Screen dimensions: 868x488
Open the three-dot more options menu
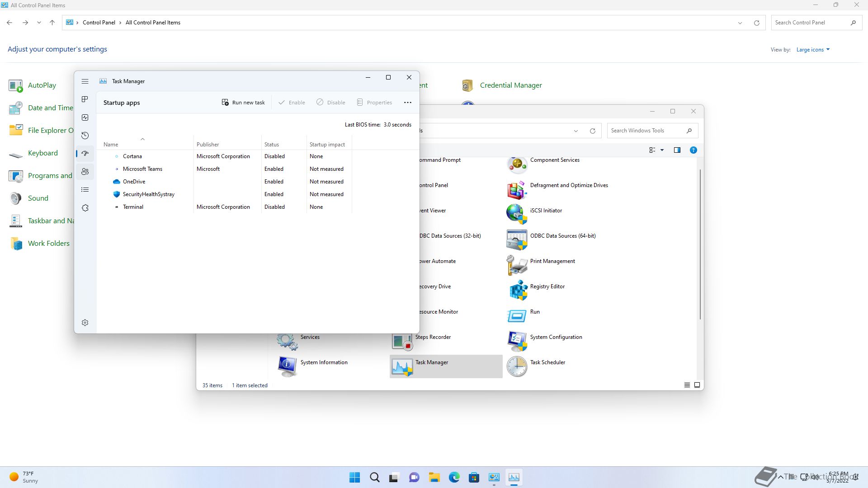click(x=408, y=103)
